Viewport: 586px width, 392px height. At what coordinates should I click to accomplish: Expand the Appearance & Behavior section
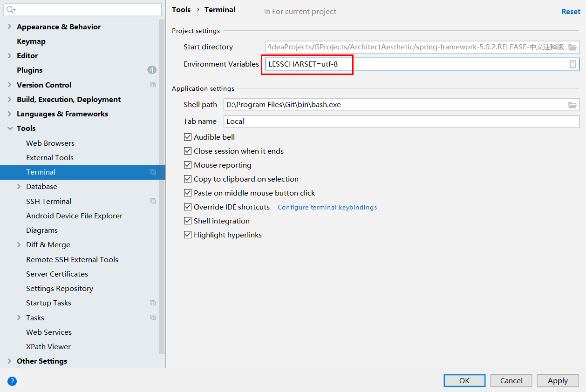10,27
